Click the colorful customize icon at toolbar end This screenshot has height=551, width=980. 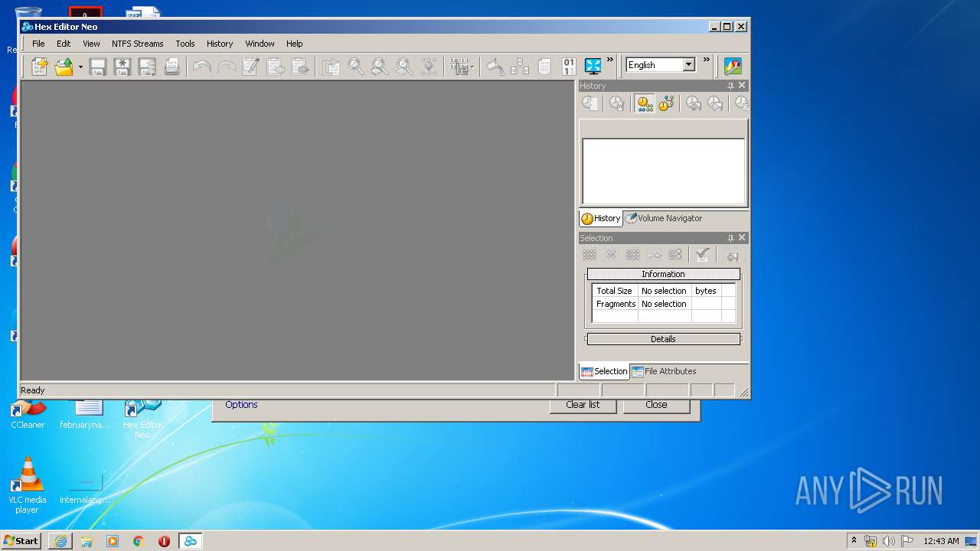click(733, 67)
